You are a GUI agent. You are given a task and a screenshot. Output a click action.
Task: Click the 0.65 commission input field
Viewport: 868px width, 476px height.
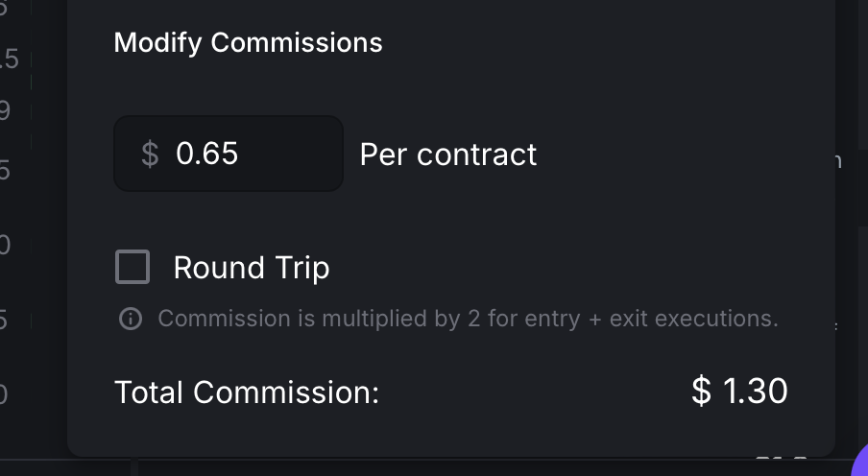(229, 154)
